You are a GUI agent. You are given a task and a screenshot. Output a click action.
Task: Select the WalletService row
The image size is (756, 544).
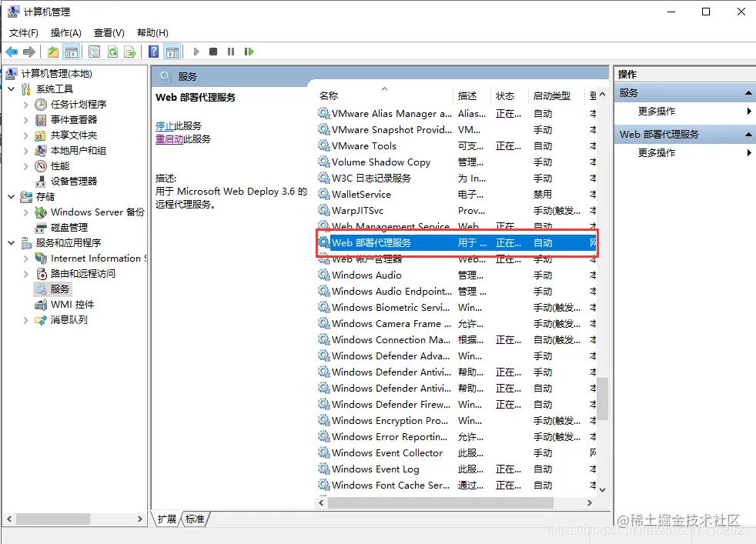(457, 195)
